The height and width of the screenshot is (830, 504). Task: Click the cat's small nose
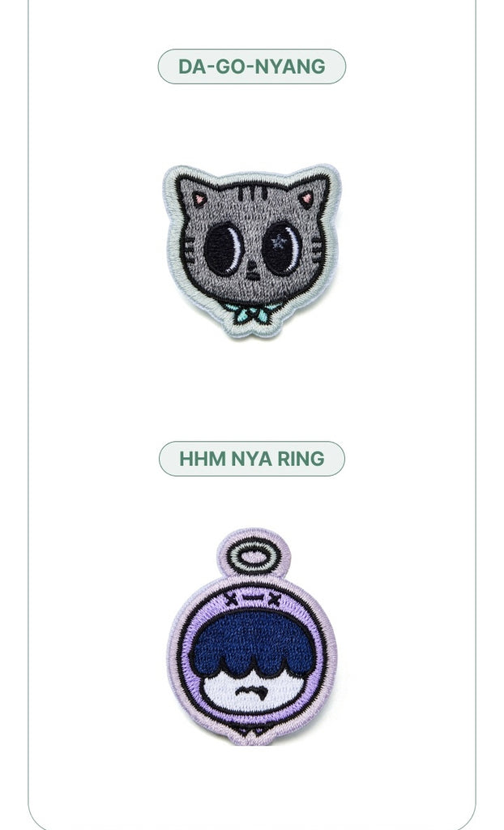coord(254,271)
